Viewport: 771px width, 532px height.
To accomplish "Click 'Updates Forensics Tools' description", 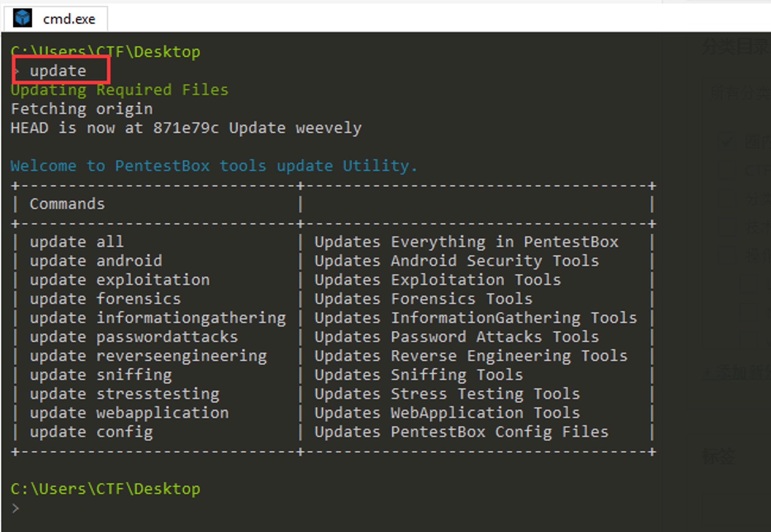I will coord(424,299).
